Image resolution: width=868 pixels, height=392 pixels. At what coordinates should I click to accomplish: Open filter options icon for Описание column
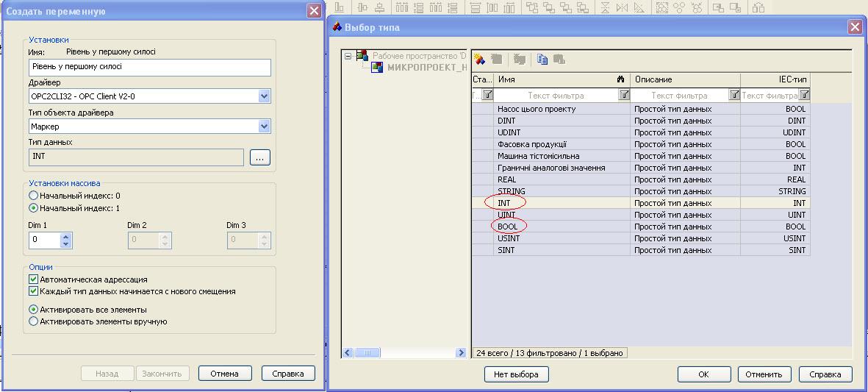coord(734,95)
